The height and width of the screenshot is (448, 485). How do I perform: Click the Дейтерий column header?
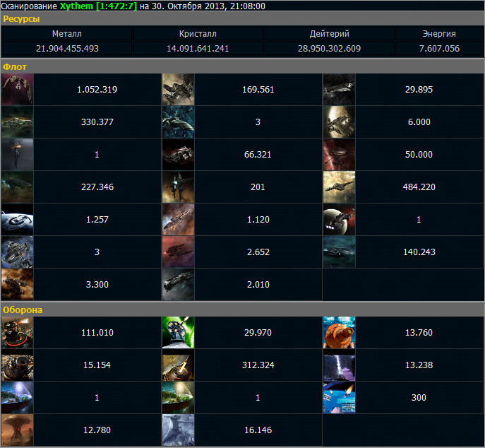click(x=330, y=34)
